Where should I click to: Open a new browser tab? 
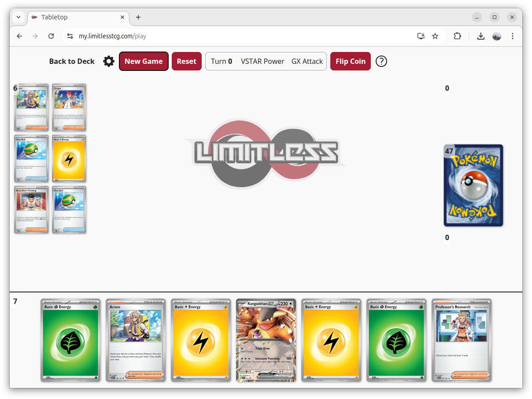point(138,17)
